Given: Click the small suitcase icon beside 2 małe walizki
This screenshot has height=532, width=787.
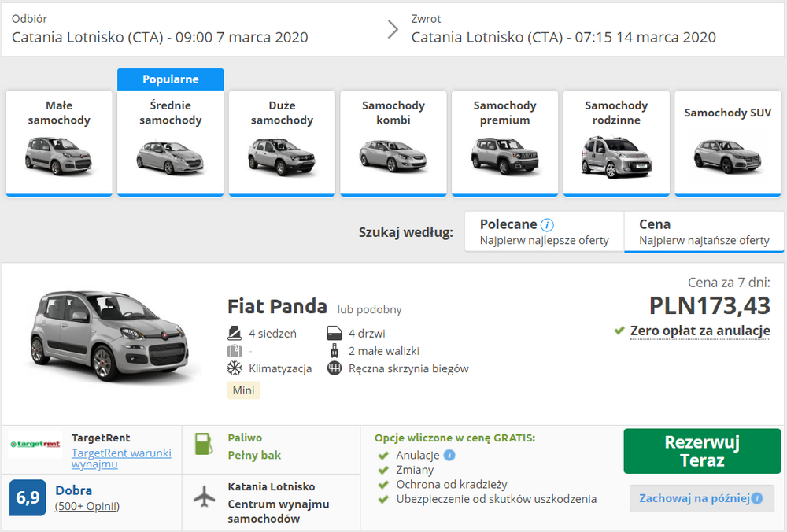Looking at the screenshot, I should point(334,350).
